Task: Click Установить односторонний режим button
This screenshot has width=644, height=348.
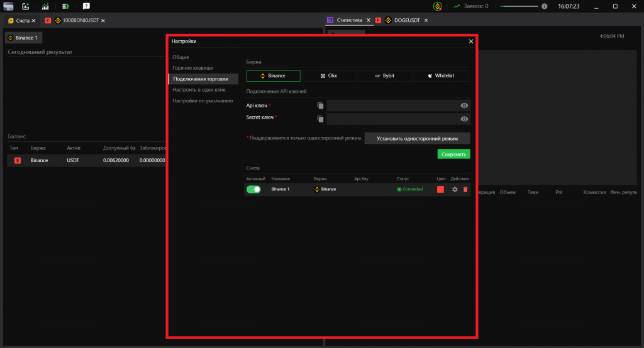Action: (x=417, y=138)
